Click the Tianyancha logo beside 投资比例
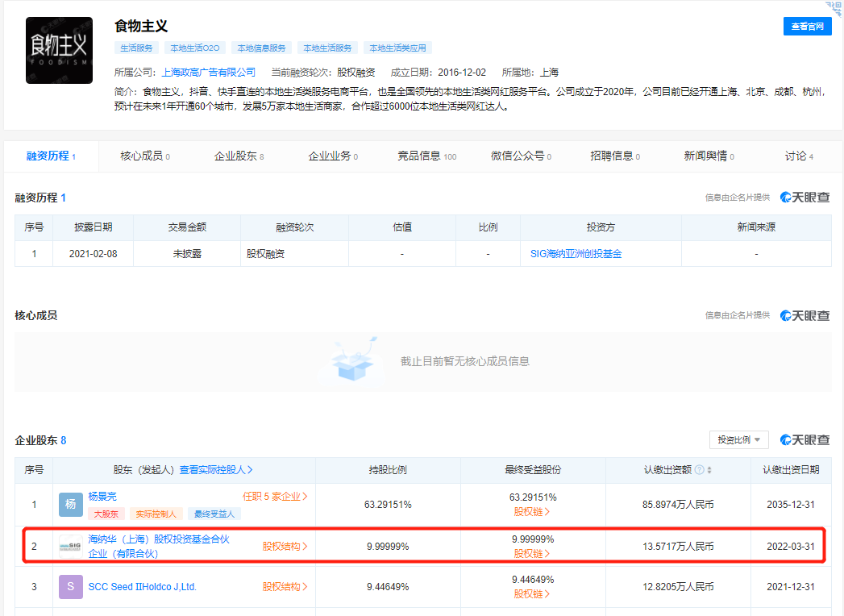The height and width of the screenshot is (616, 844). [x=806, y=439]
